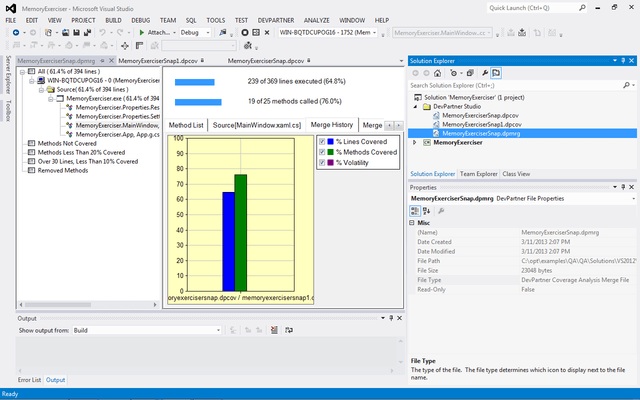Select MemoryExerciserSnap1.dpcov in Solution Explorer
Screen dimensions: 640x400
click(x=482, y=124)
